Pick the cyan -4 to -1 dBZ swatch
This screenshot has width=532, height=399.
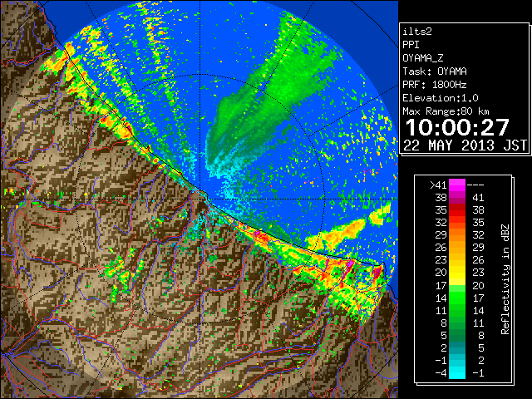[x=457, y=373]
